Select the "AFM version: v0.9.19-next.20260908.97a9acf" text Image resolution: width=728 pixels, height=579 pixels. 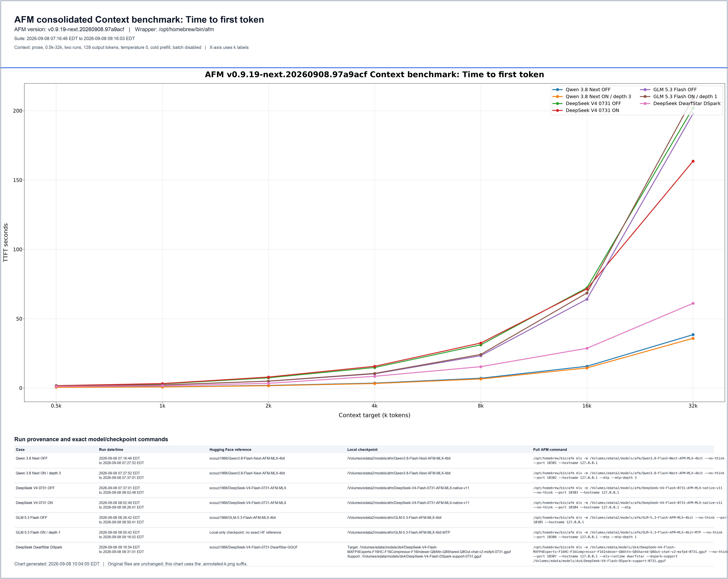tap(69, 29)
